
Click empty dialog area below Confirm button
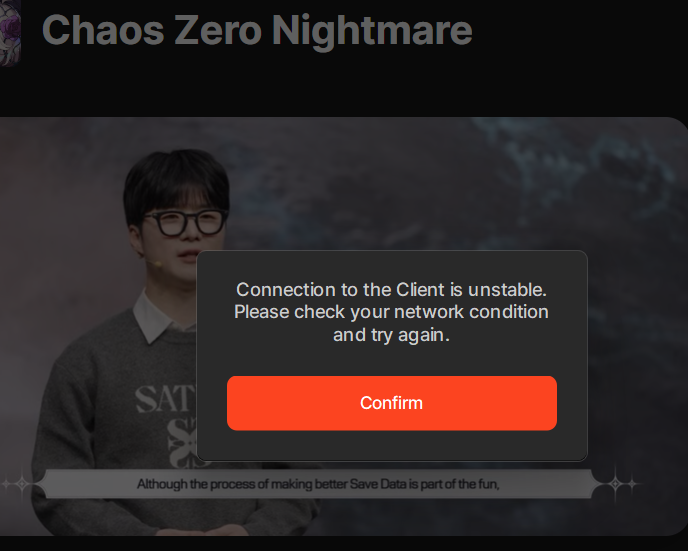coord(392,445)
